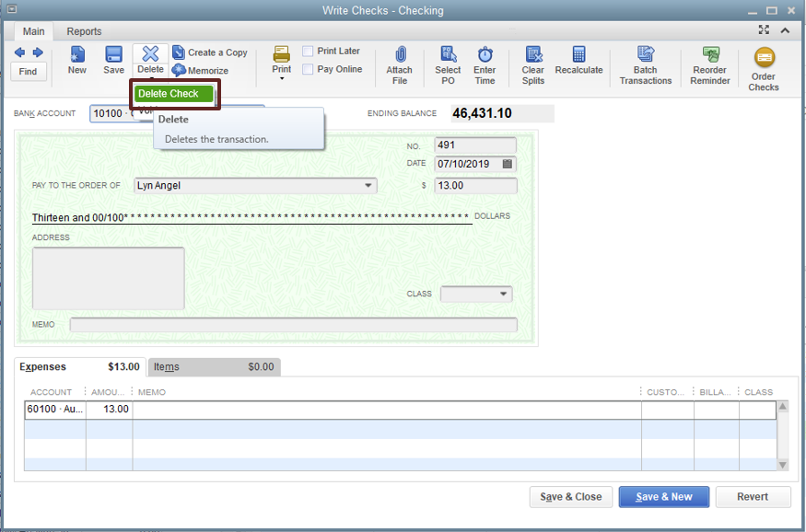Clear Splits on this check
Viewport: 806px width, 532px height.
coord(533,65)
